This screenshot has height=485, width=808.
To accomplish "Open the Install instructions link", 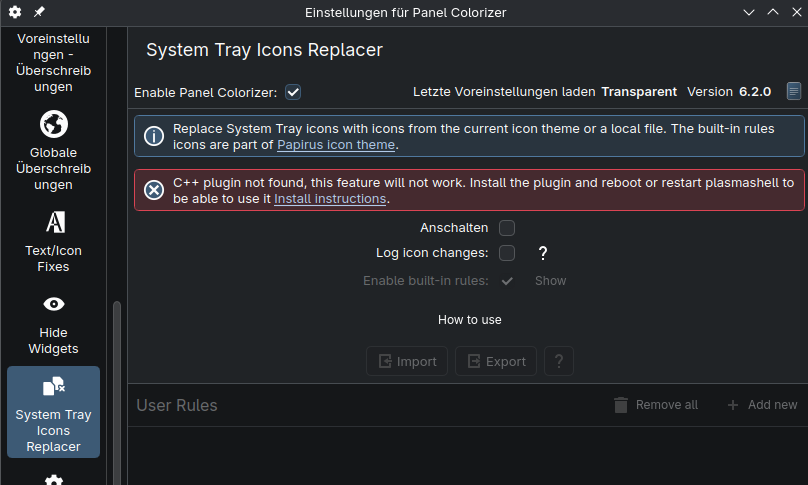I will pyautogui.click(x=330, y=199).
